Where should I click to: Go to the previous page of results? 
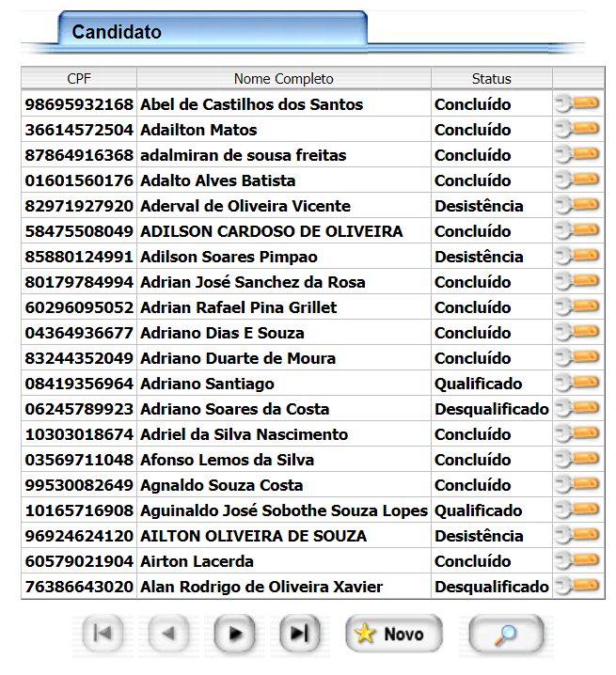(x=168, y=635)
